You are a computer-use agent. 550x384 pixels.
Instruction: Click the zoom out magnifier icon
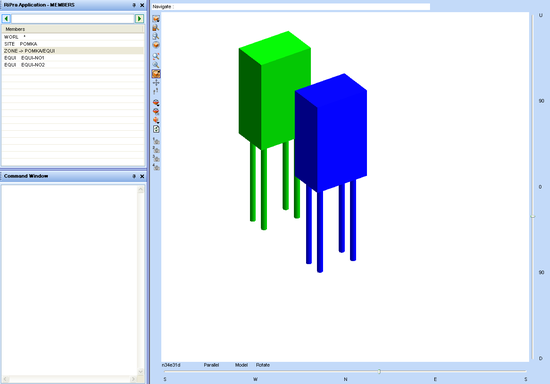tap(156, 65)
